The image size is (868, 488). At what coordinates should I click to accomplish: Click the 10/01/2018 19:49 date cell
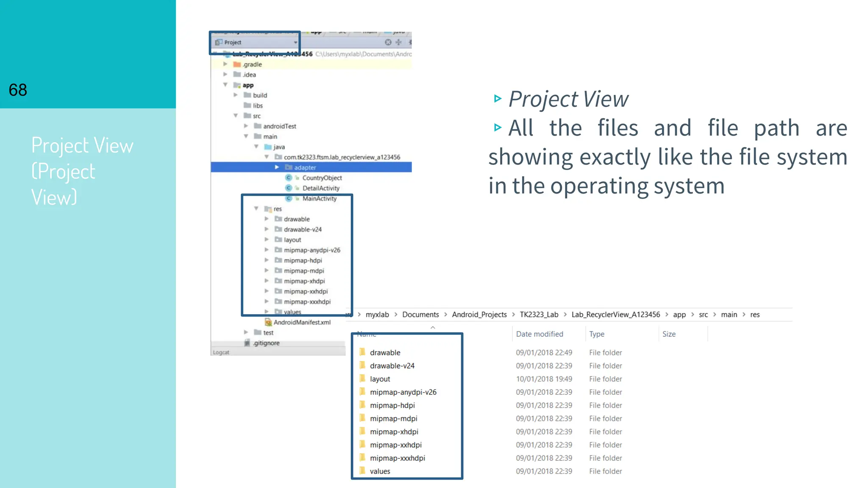click(544, 379)
